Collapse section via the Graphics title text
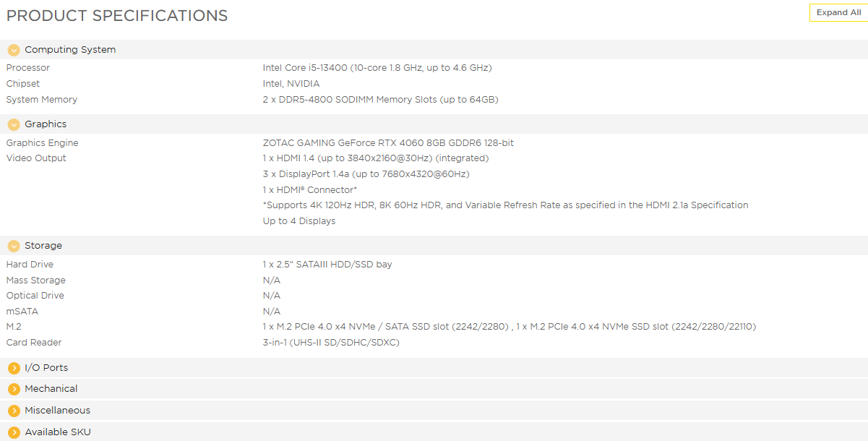 coord(46,124)
